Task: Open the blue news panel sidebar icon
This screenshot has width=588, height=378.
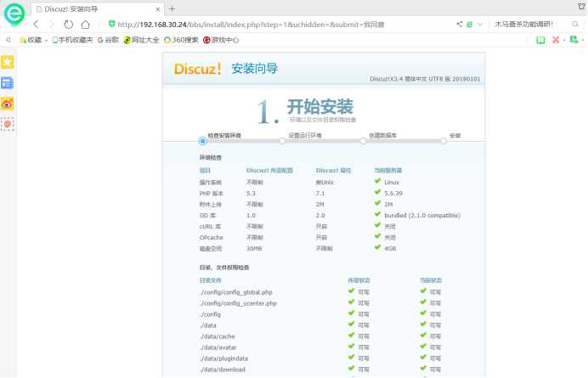Action: pos(8,83)
